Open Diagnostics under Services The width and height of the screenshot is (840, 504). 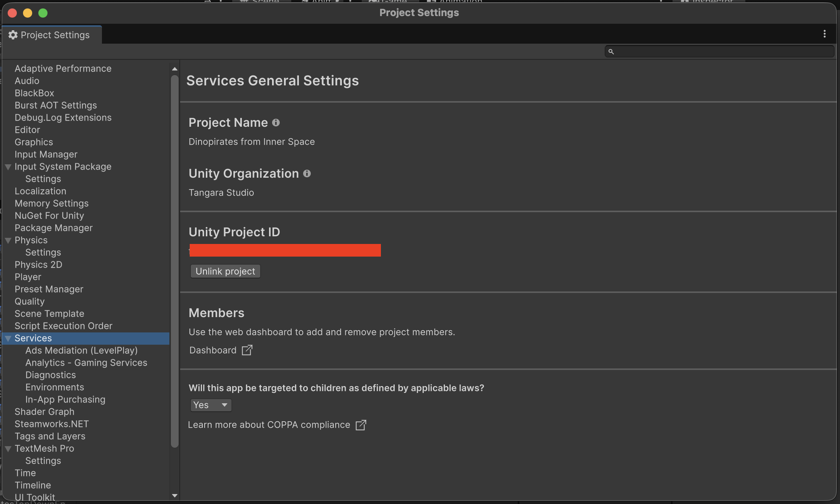coord(51,375)
